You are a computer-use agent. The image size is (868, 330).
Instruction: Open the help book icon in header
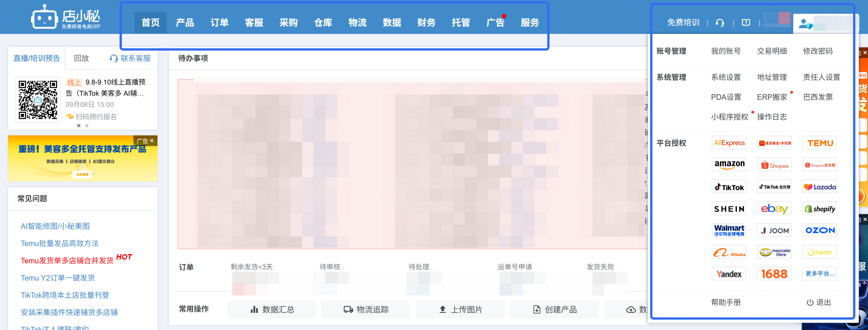coord(746,23)
